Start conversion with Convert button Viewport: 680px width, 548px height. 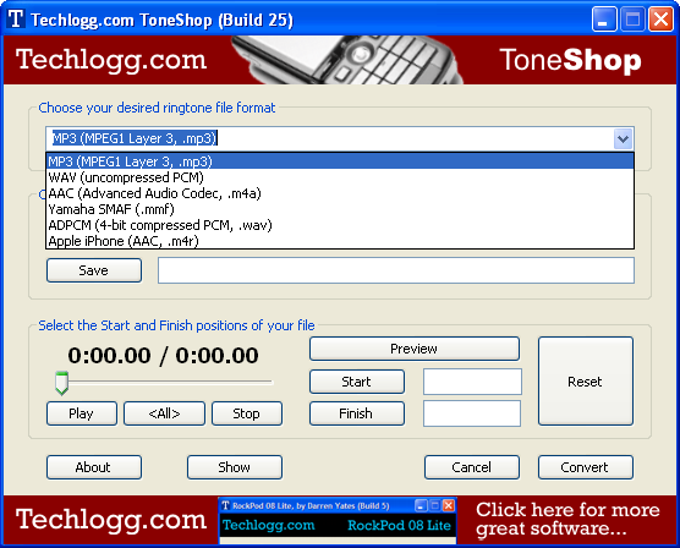(585, 467)
